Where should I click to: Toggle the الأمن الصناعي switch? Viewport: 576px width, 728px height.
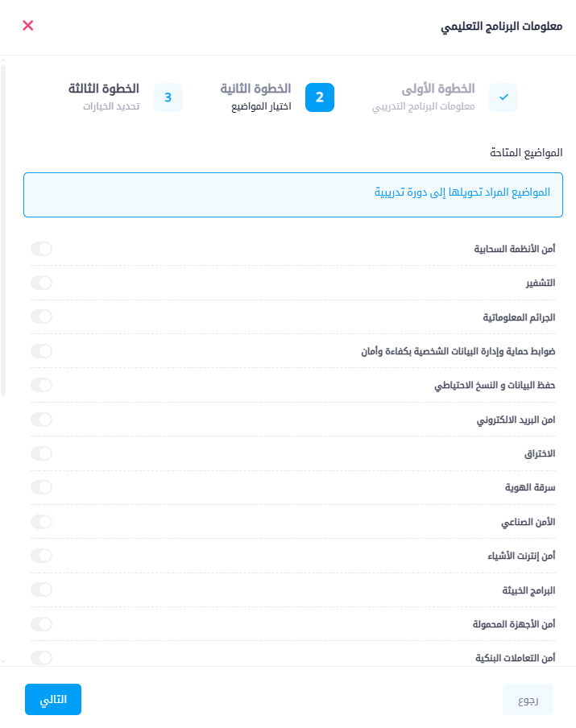[x=41, y=522]
